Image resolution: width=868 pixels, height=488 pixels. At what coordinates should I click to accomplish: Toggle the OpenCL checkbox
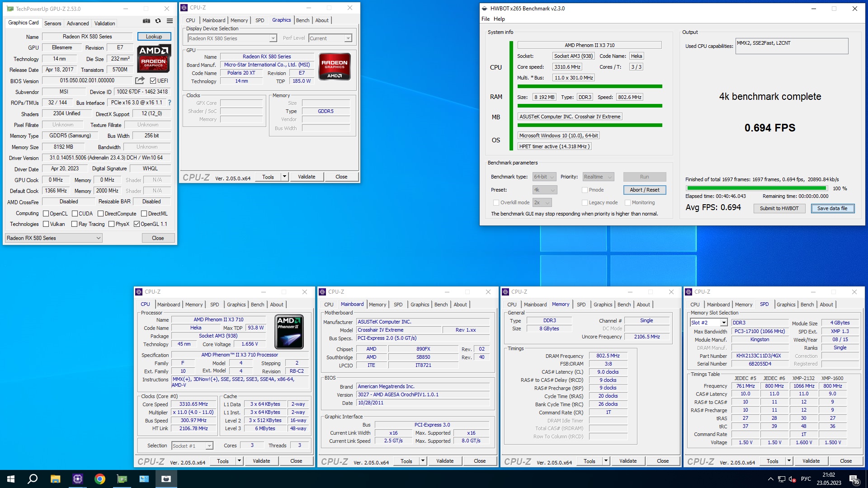tap(46, 214)
